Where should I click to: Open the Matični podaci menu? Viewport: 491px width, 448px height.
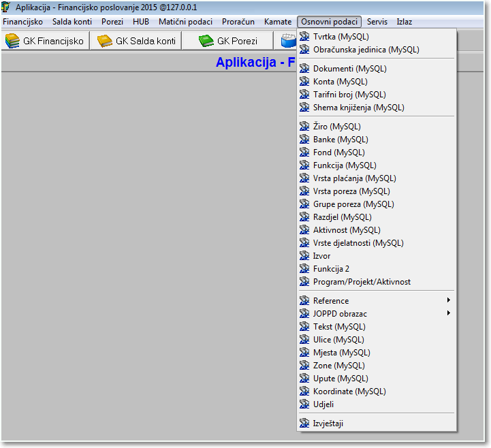coord(185,22)
